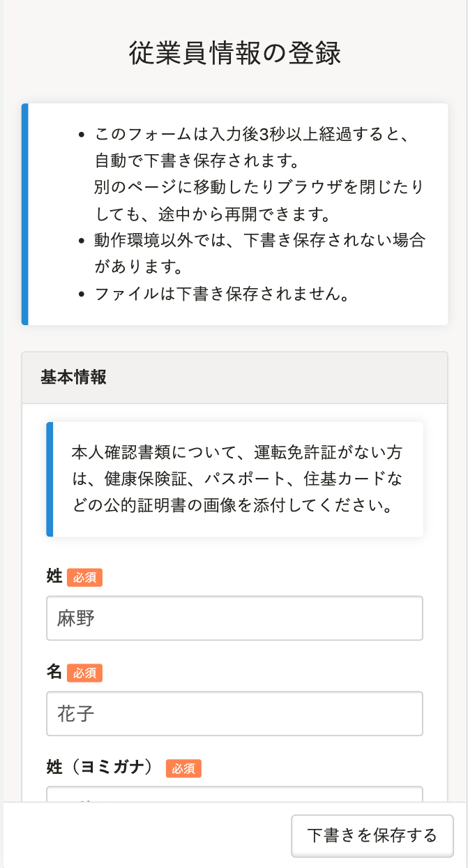Click the 従業員情報の登録 page title
Viewport: 468px width, 868px height.
pyautogui.click(x=234, y=54)
